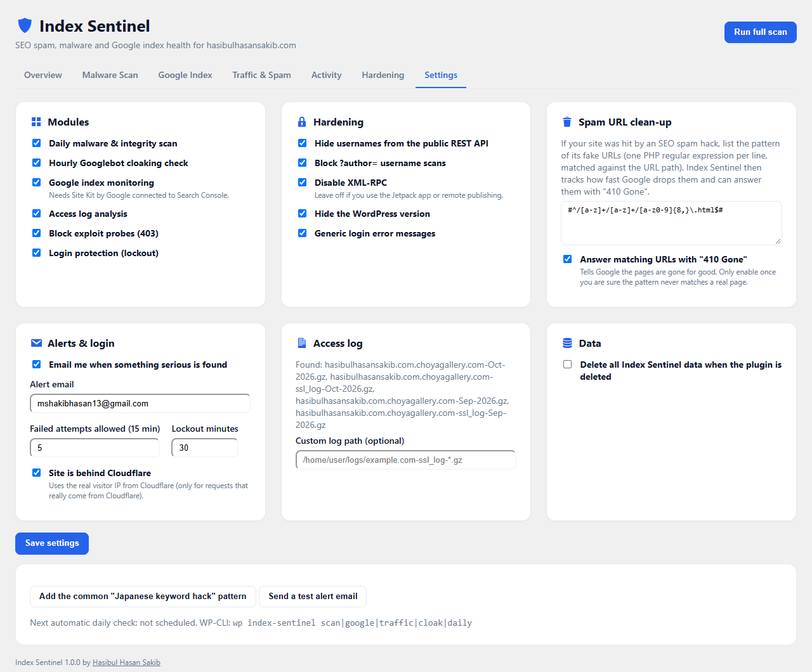
Task: Click the Save settings button
Action: pyautogui.click(x=52, y=543)
